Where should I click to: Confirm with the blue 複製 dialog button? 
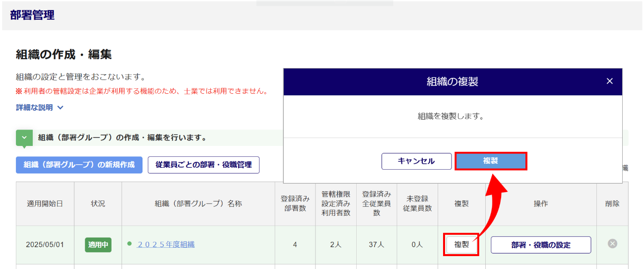click(490, 161)
